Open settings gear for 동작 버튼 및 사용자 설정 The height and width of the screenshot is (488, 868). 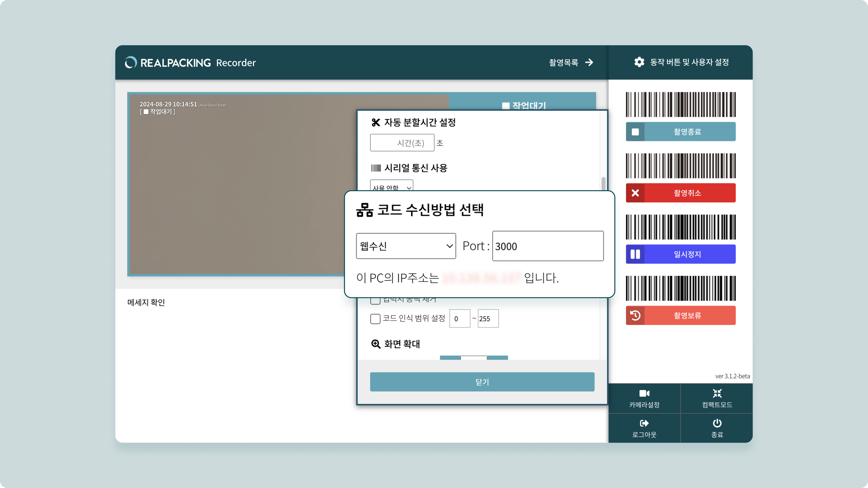(x=639, y=62)
